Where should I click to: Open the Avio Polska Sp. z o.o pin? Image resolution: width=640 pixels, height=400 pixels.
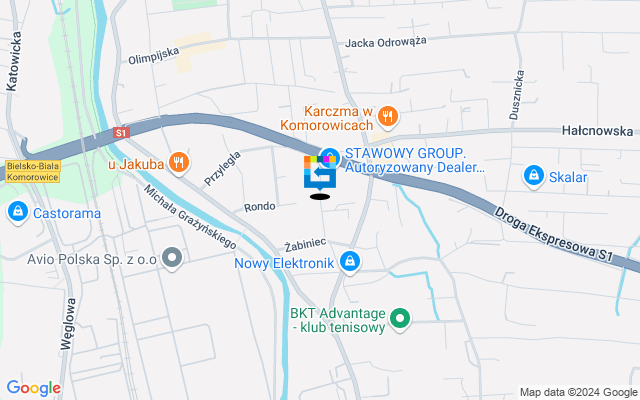(x=172, y=258)
